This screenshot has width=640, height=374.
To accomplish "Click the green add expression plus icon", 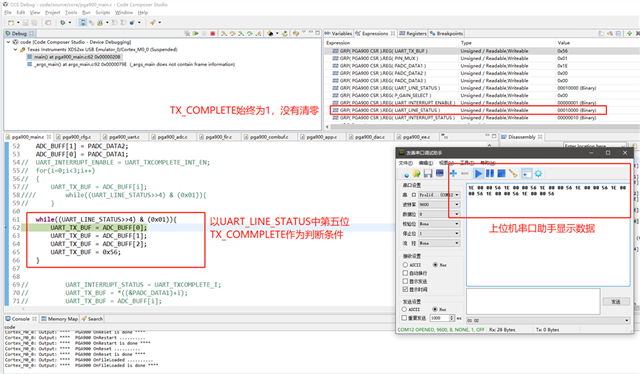I will click(629, 33).
